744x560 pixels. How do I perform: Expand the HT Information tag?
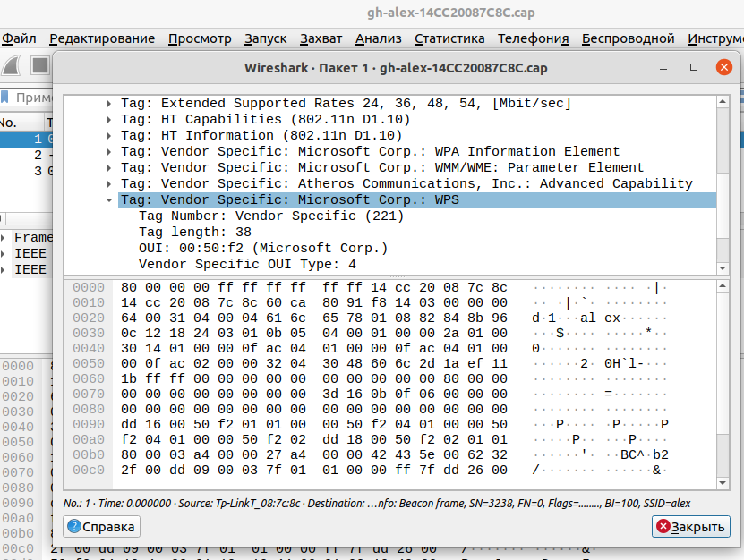pyautogui.click(x=109, y=135)
